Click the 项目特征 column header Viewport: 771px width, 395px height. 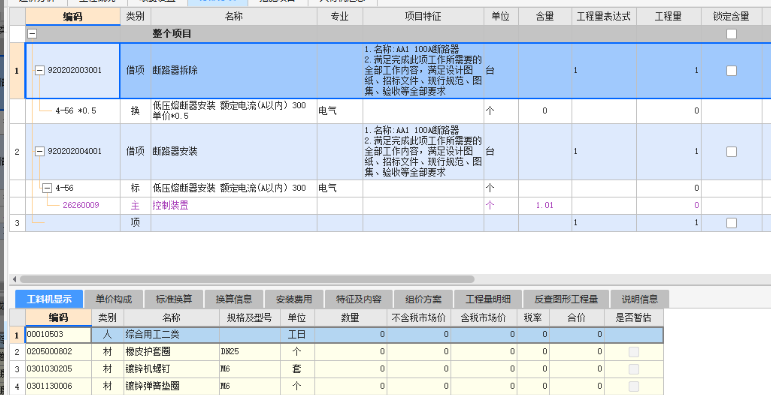point(423,17)
